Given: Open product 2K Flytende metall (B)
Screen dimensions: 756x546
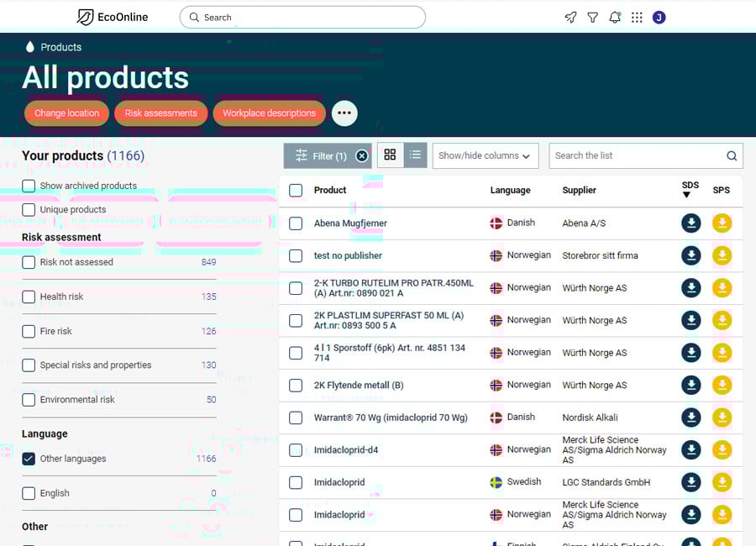Looking at the screenshot, I should click(359, 386).
